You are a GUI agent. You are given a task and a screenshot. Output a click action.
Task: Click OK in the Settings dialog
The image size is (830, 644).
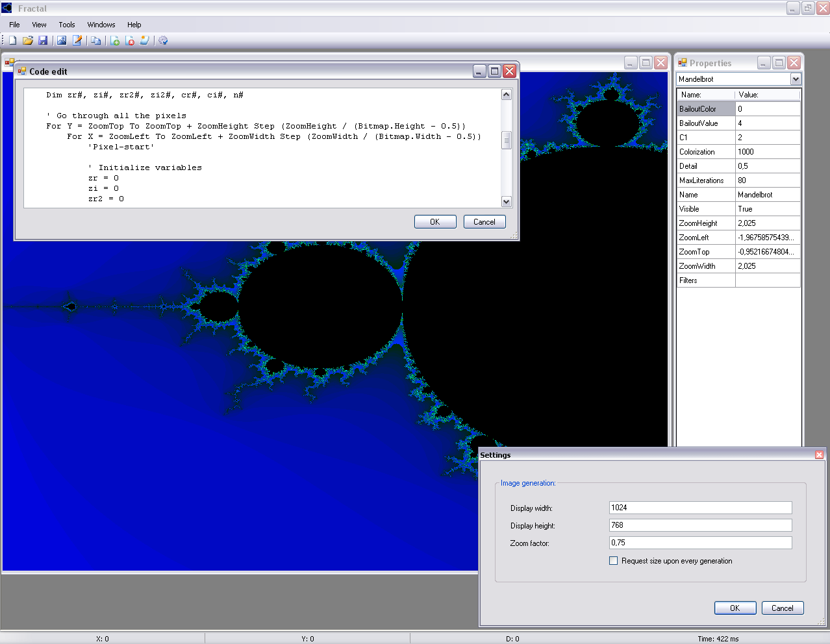[735, 608]
